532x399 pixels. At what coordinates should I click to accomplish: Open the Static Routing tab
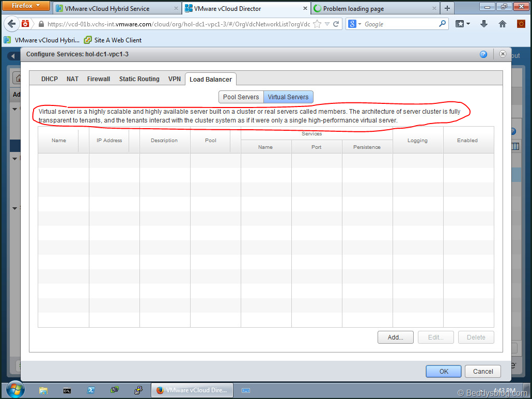pos(139,79)
